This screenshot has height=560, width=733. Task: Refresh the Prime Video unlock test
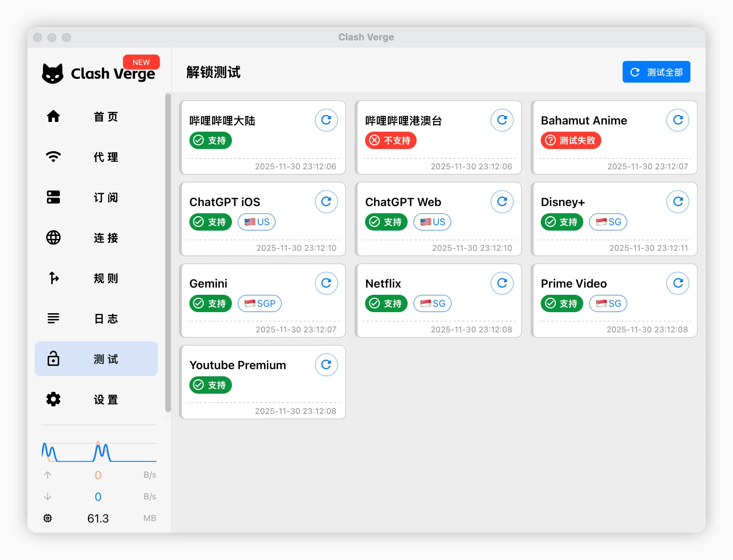(x=678, y=283)
